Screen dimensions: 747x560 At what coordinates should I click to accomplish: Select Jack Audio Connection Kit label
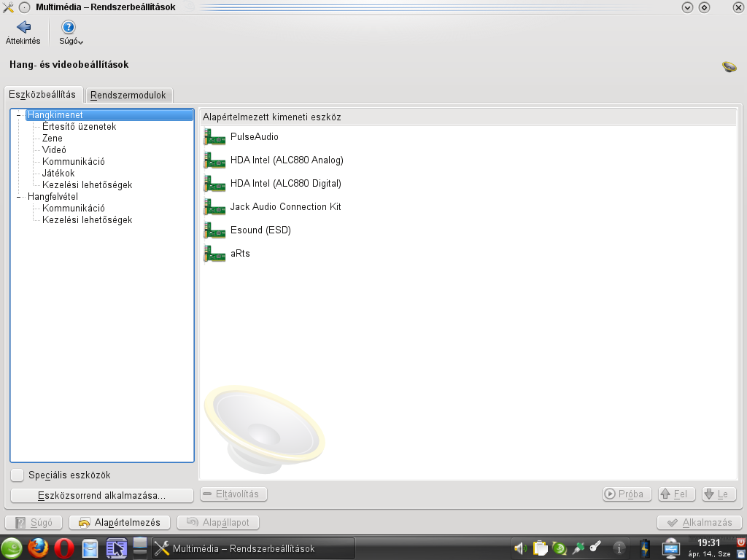[286, 206]
